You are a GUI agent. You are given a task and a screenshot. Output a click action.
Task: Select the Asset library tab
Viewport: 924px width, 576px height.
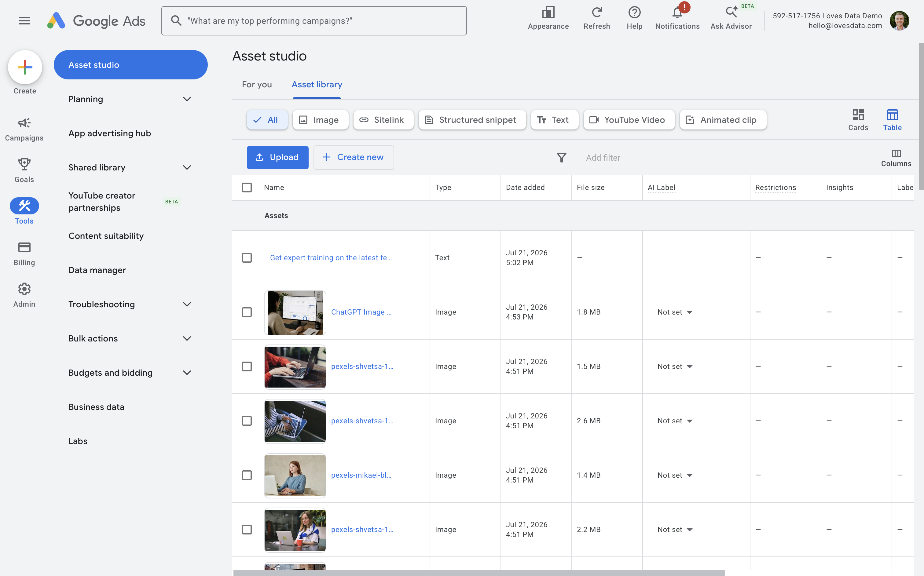click(x=317, y=85)
